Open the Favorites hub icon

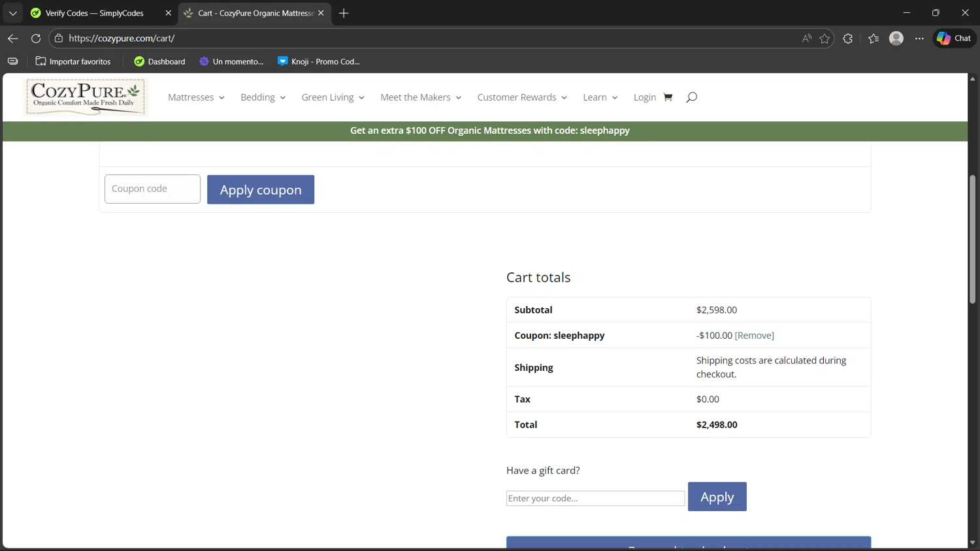pyautogui.click(x=874, y=39)
